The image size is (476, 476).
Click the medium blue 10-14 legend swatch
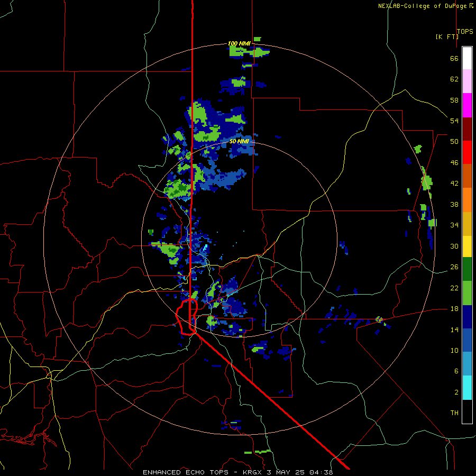[x=467, y=340]
